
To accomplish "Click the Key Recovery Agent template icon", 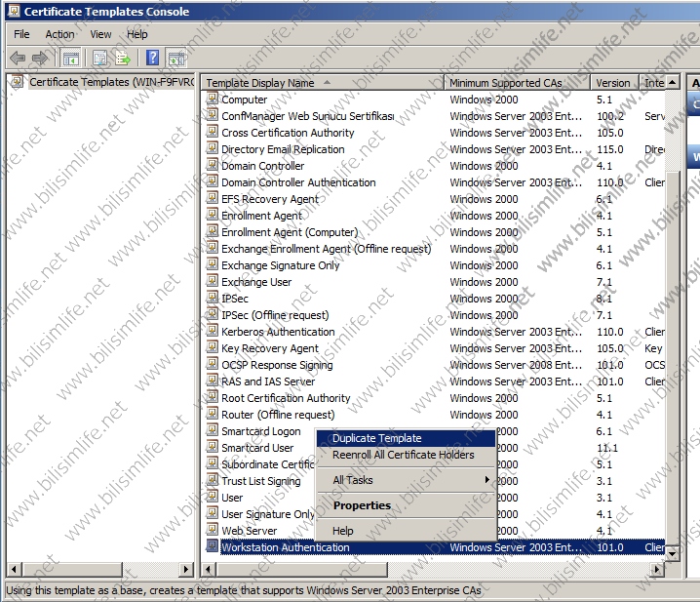I will coord(213,346).
